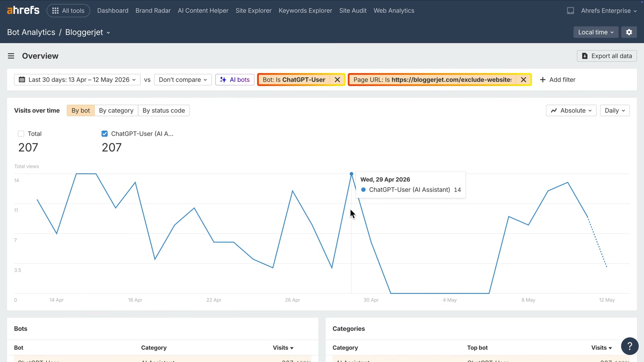Open AI Content Helper
The image size is (644, 362).
[203, 11]
